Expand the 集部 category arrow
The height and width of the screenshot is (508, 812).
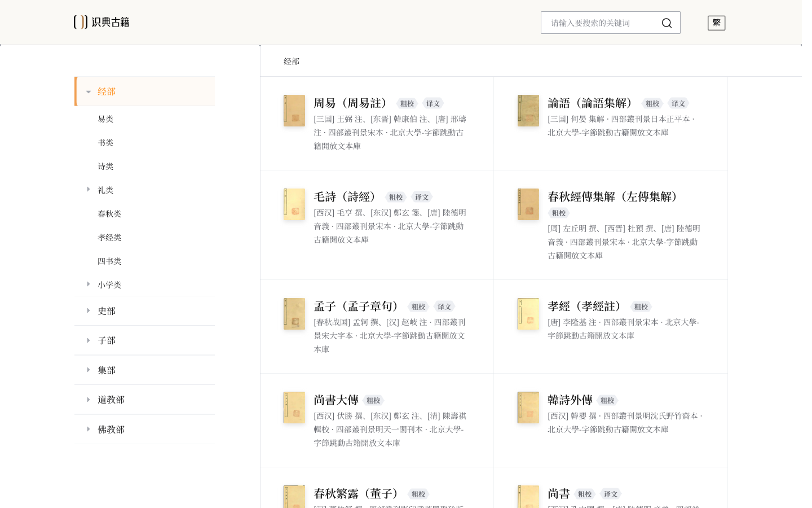89,370
